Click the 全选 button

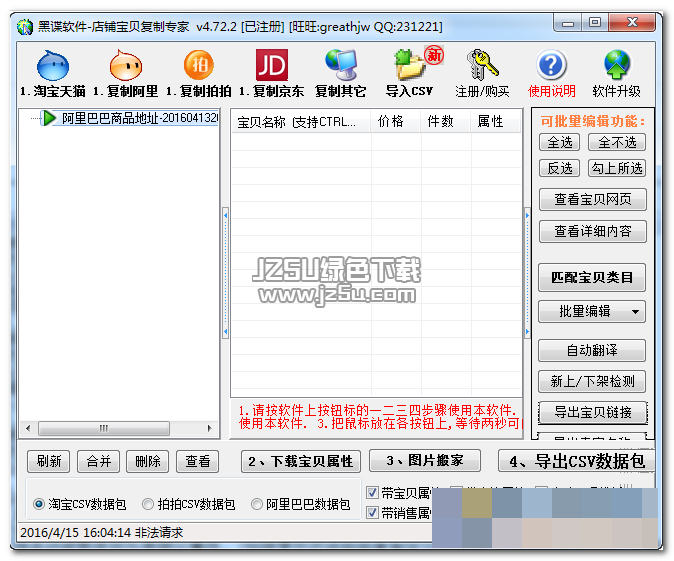[560, 142]
